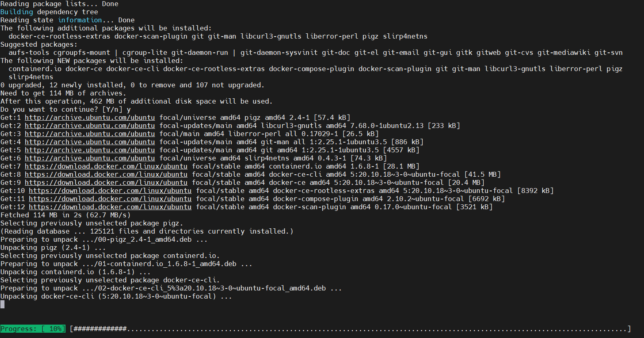Open the Docker link on the Get:12 line
The image size is (644, 338).
(x=110, y=207)
